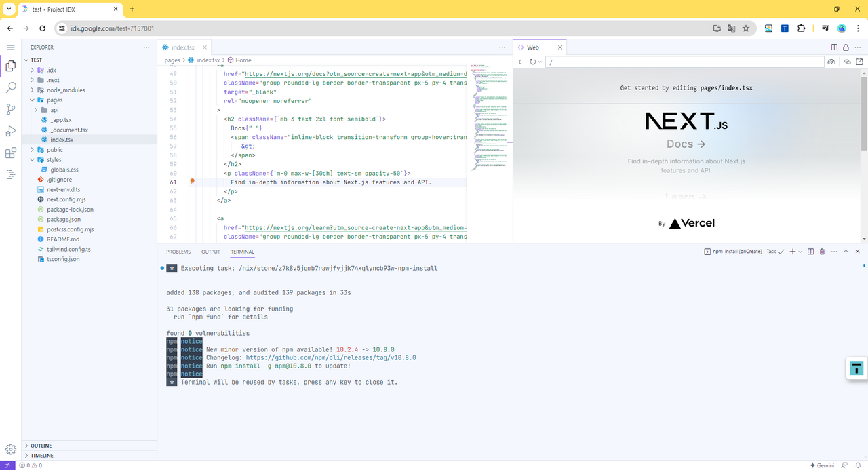Select the index.tsx editor tab
The width and height of the screenshot is (868, 470).
pyautogui.click(x=182, y=47)
